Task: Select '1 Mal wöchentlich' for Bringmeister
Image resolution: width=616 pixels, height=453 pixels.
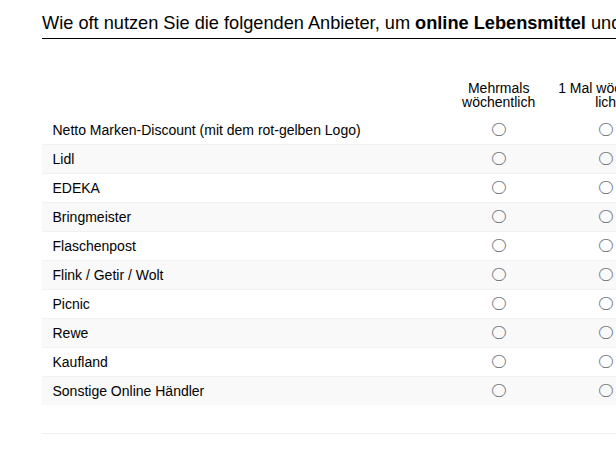Action: pyautogui.click(x=605, y=217)
